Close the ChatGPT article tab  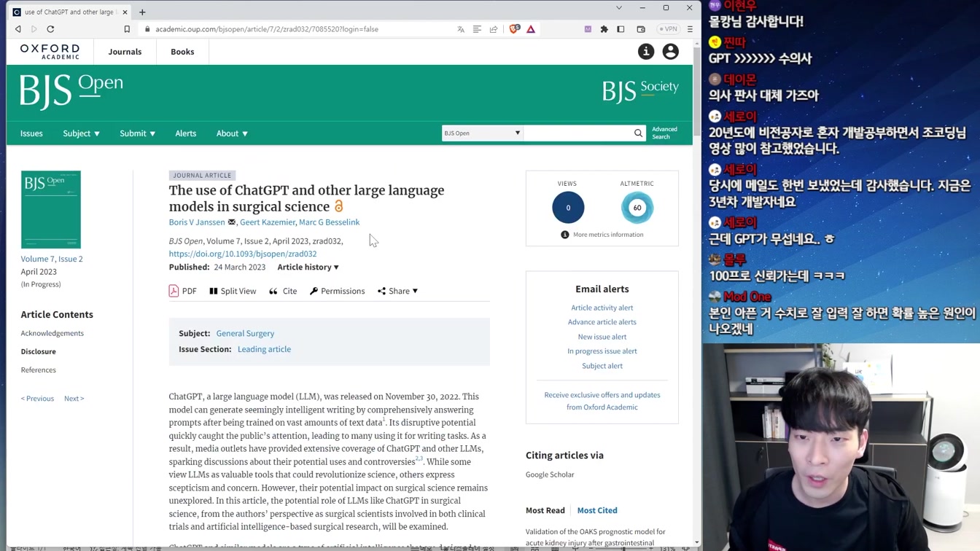pyautogui.click(x=125, y=12)
